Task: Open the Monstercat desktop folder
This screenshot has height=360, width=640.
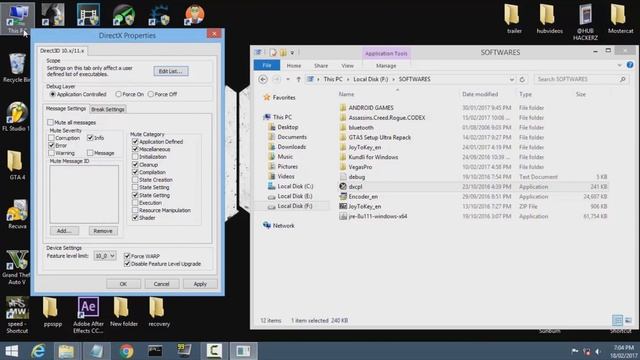Action: (620, 19)
